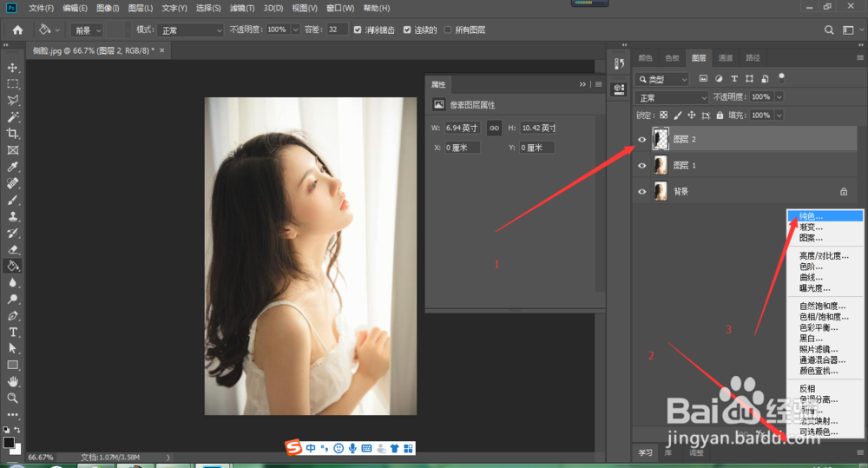This screenshot has width=868, height=468.
Task: Hide 图层 2 with eye icon
Action: [642, 140]
